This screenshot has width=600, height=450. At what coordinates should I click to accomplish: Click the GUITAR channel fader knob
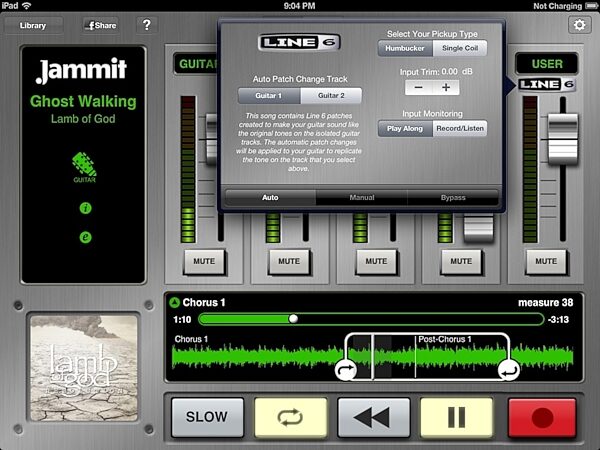point(212,139)
